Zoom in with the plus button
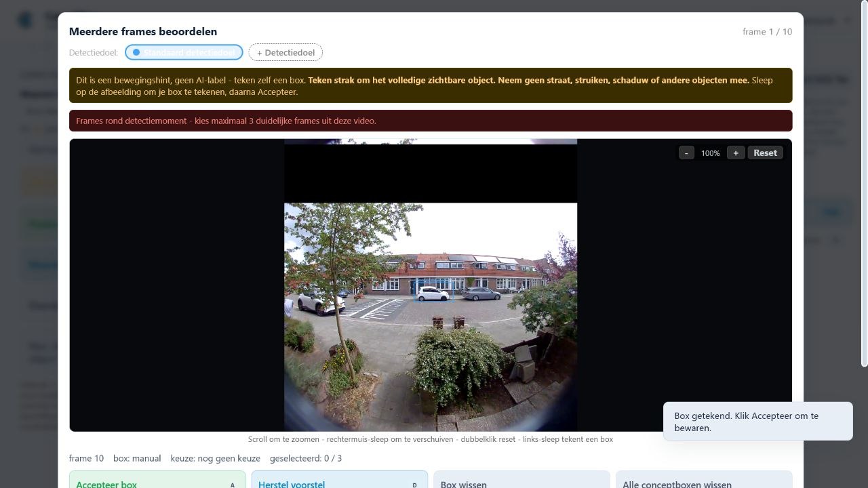Viewport: 868px width, 488px height. [735, 152]
